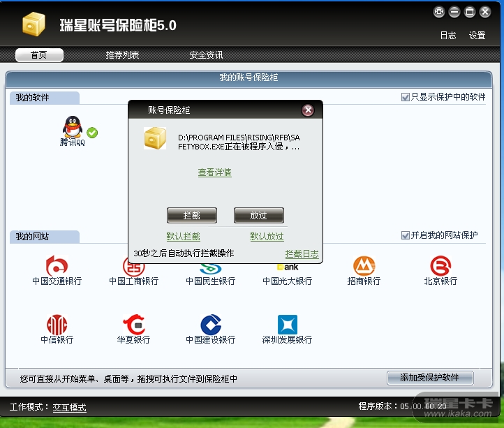The height and width of the screenshot is (428, 504).
Task: Click the 30秒之后自动执行拦截操作 countdown text
Action: coord(184,253)
